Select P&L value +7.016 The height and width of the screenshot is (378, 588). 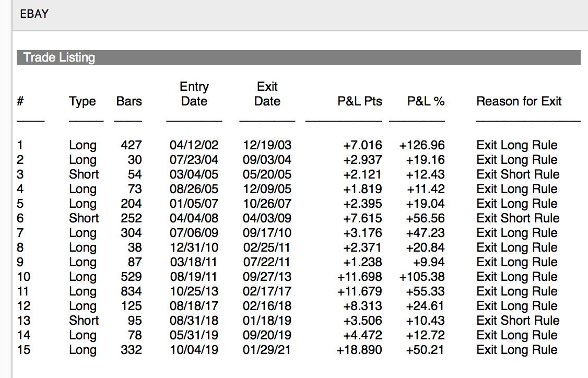(x=362, y=145)
